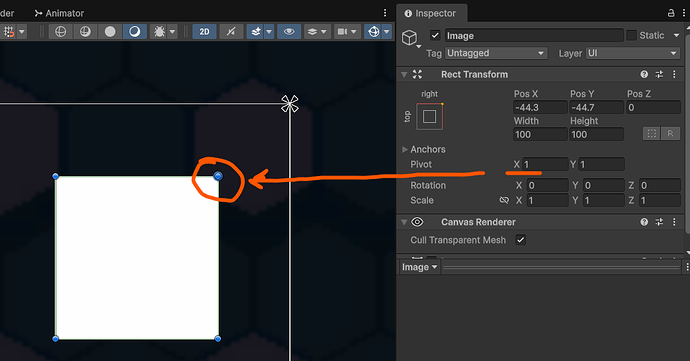Toggle the Inspector lock icon

click(671, 13)
